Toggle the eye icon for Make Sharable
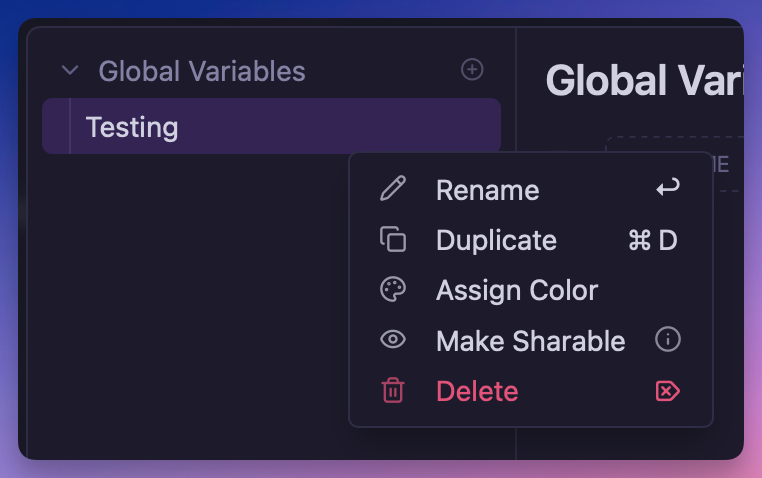Image resolution: width=762 pixels, height=478 pixels. tap(393, 340)
